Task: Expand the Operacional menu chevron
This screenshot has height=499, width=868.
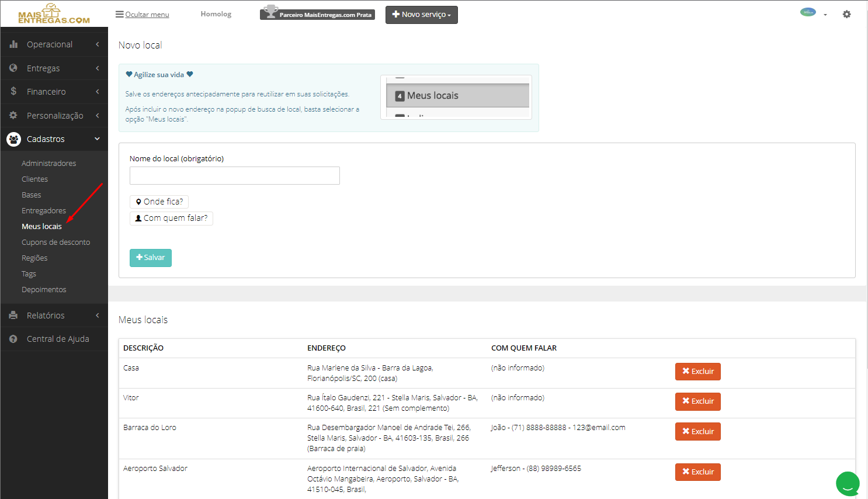Action: [x=98, y=44]
